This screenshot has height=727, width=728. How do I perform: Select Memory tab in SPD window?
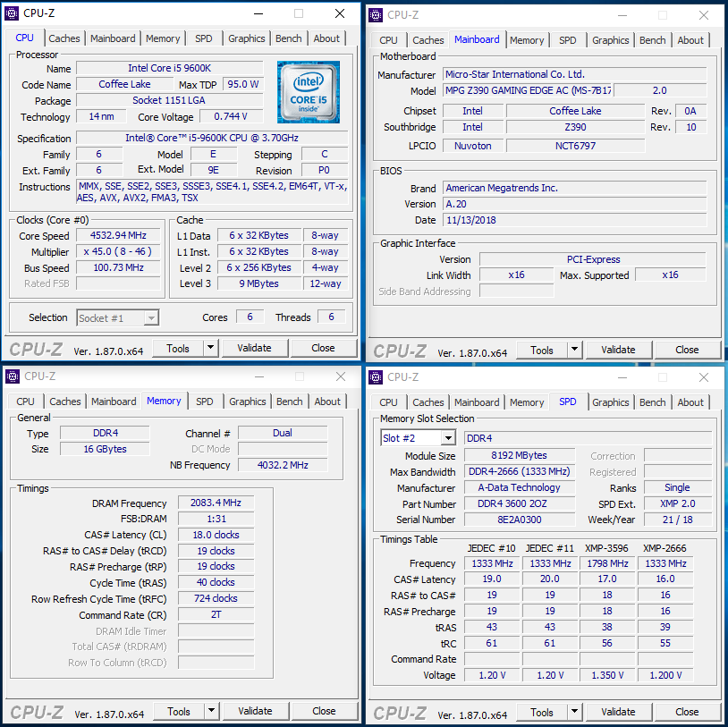click(x=527, y=402)
